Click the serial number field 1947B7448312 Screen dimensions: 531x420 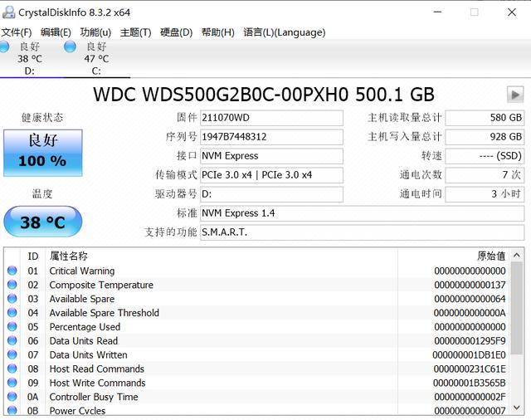click(x=271, y=137)
